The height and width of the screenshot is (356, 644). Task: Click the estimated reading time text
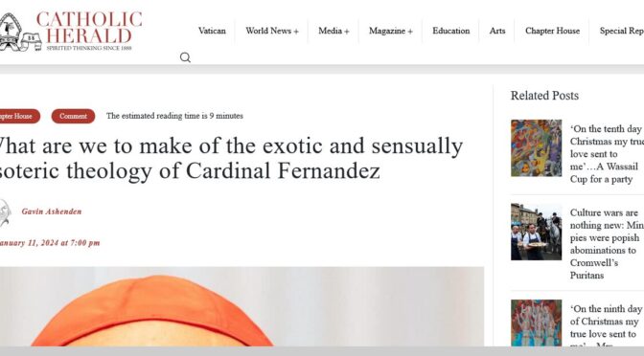click(x=174, y=116)
